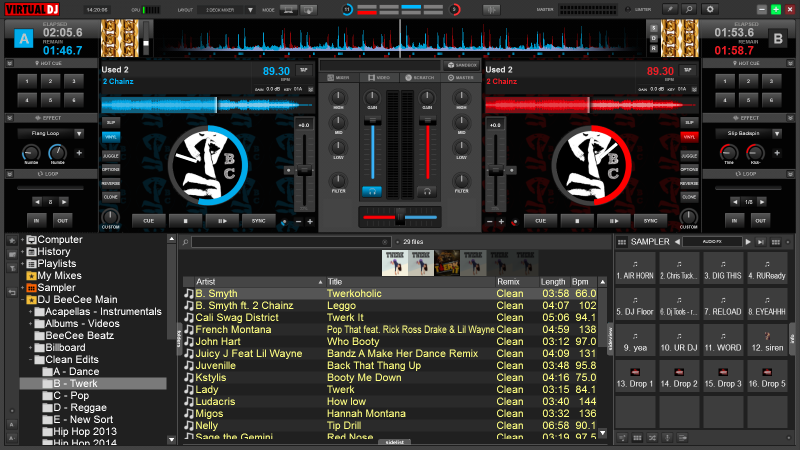Switch to MASTER tab in center panel
The height and width of the screenshot is (450, 800).
(461, 78)
